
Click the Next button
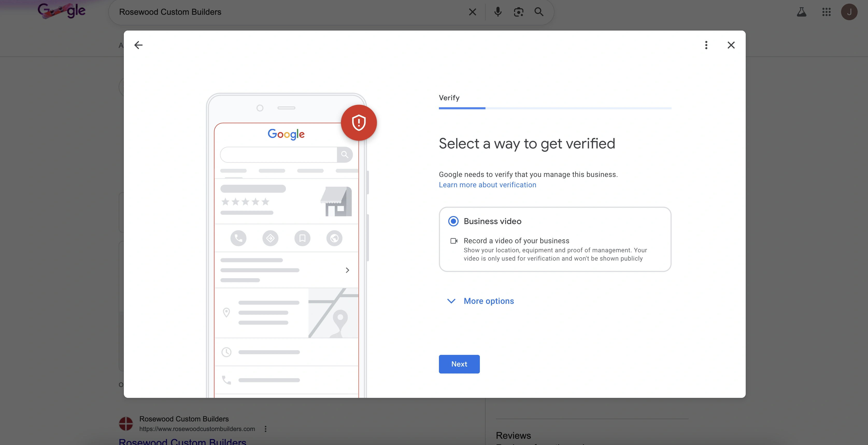click(459, 364)
